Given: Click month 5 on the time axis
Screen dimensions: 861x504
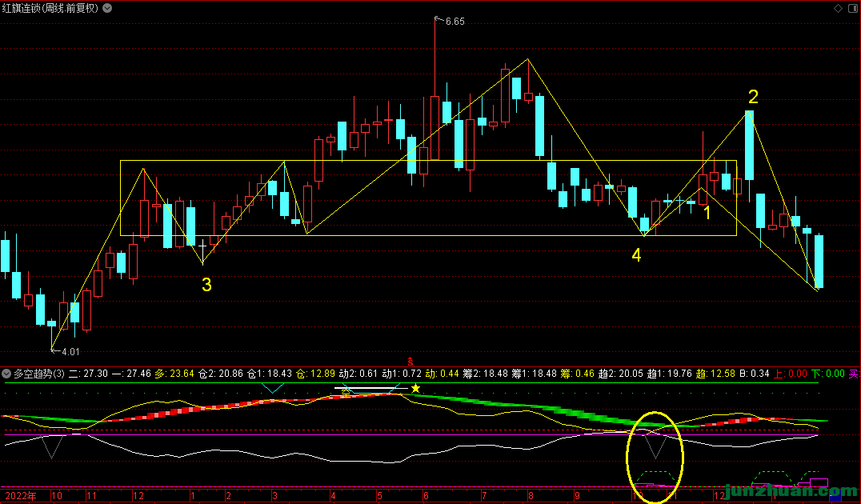Looking at the screenshot, I should [x=379, y=496].
